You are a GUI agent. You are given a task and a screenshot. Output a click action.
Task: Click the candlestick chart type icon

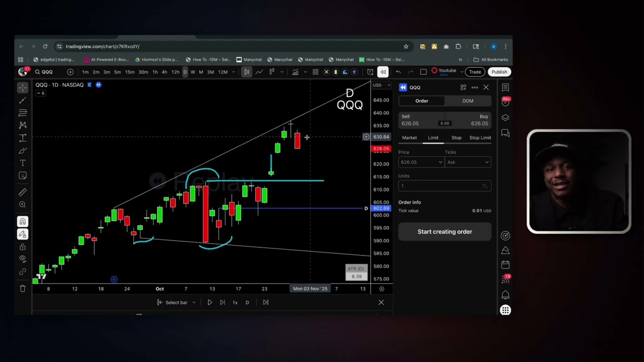247,72
